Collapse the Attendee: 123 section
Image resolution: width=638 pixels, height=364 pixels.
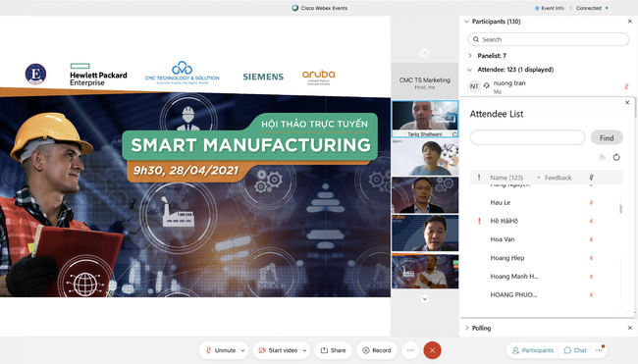pos(469,70)
